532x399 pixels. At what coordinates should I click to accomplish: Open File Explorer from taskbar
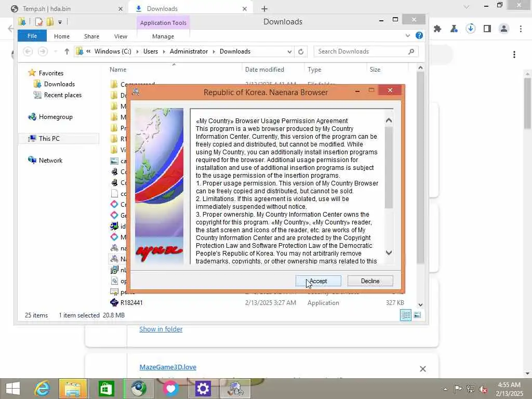point(73,389)
